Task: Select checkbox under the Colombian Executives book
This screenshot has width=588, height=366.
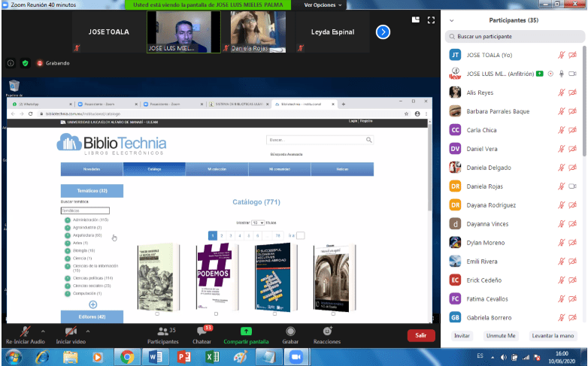Action: pos(274,314)
